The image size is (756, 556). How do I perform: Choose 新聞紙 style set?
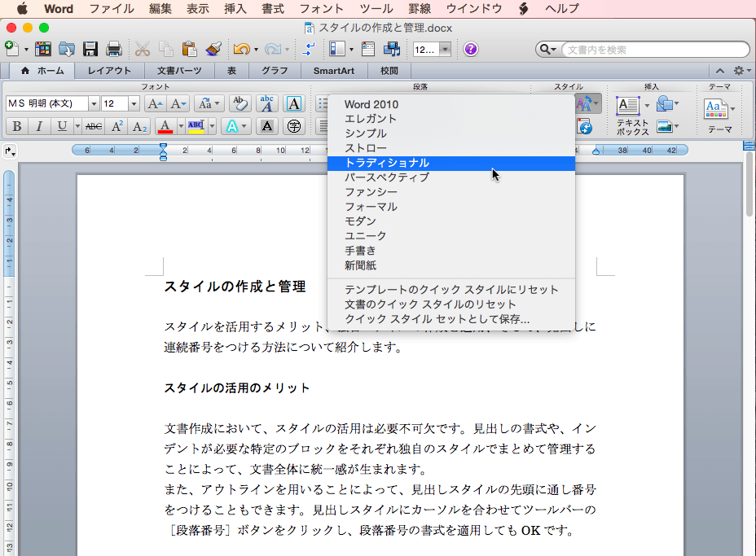(451, 265)
